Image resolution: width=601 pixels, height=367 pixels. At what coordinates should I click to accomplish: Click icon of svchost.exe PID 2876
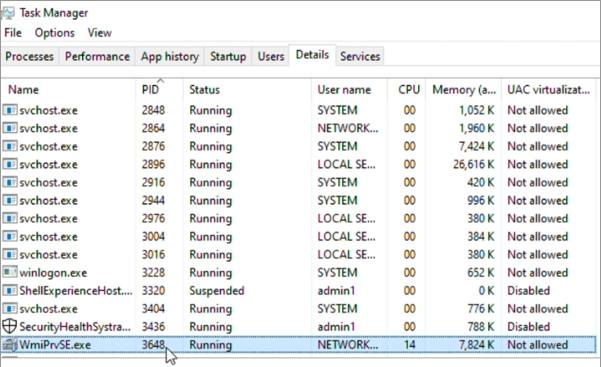[10, 146]
